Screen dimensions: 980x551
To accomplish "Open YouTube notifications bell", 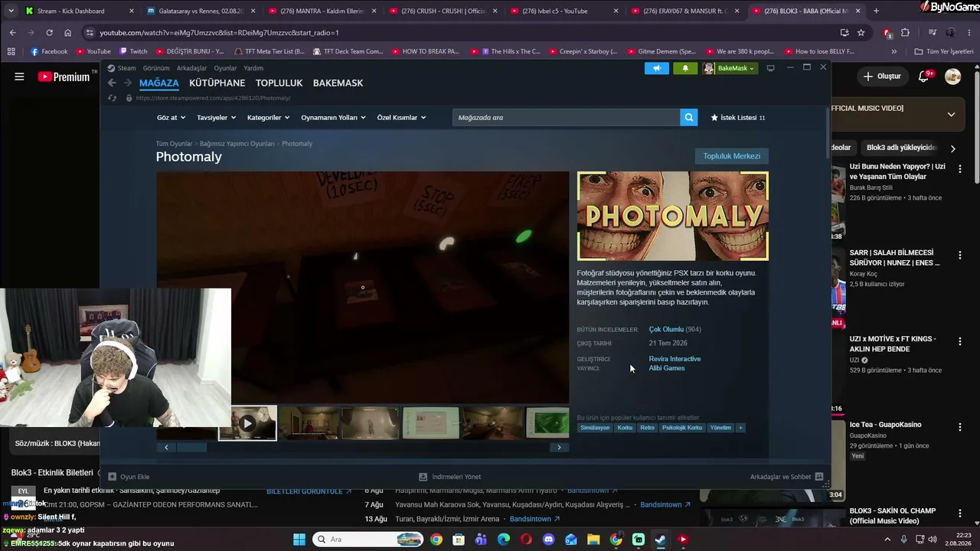I will click(x=923, y=77).
